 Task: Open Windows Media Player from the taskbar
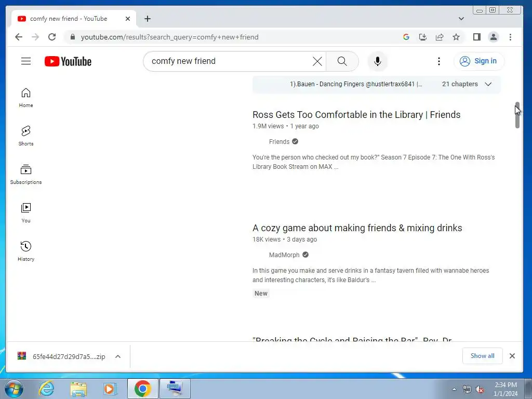coord(110,389)
